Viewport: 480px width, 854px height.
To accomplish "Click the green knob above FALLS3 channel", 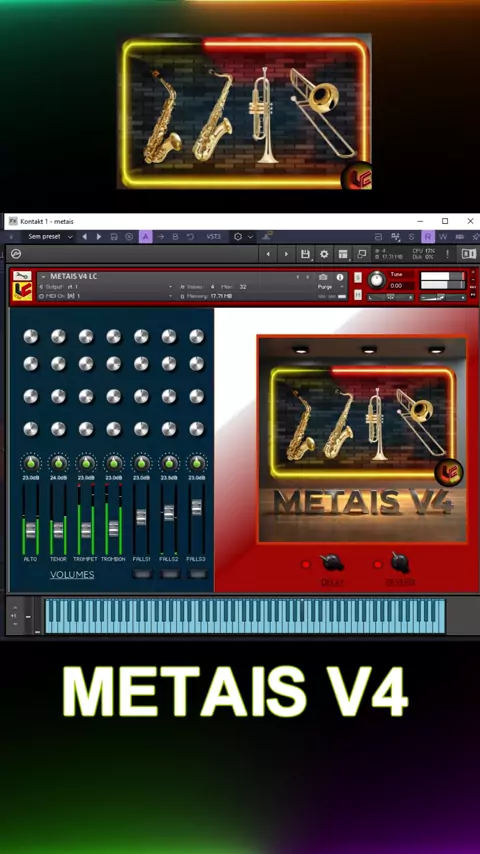I will (x=197, y=463).
